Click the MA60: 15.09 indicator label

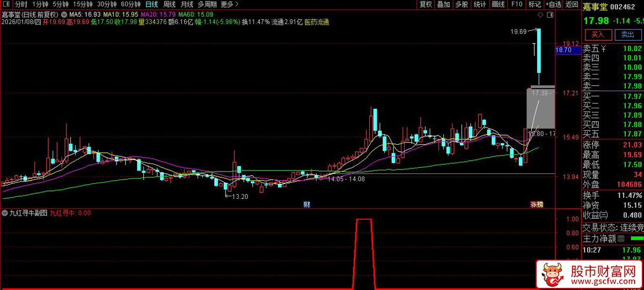(196, 14)
